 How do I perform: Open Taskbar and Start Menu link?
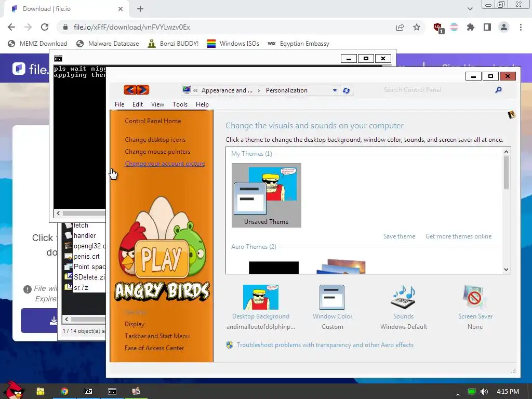[157, 336]
